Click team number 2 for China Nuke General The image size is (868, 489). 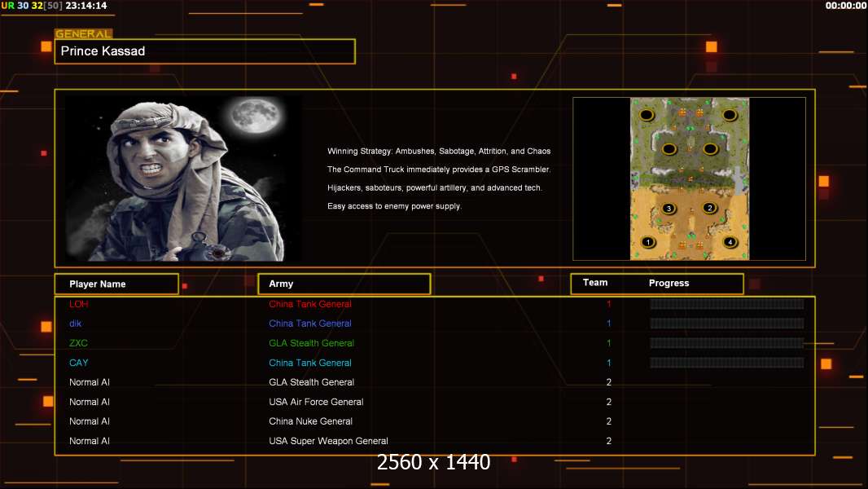point(609,421)
